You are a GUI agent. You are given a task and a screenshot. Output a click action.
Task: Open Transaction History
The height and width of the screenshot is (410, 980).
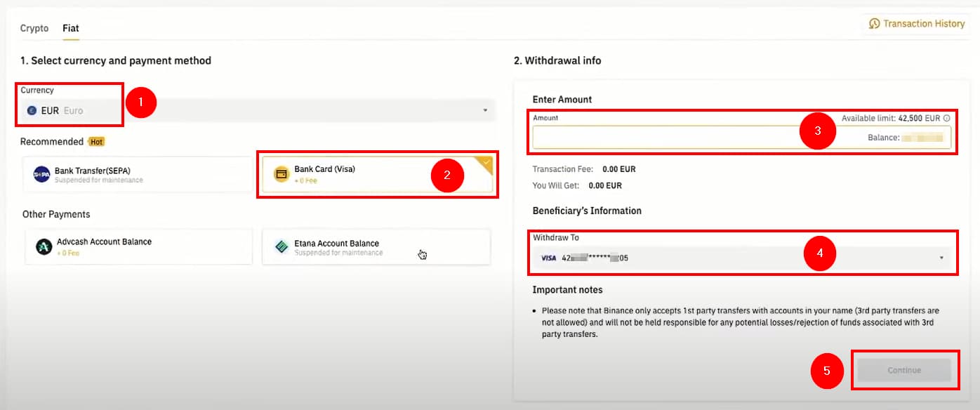917,24
